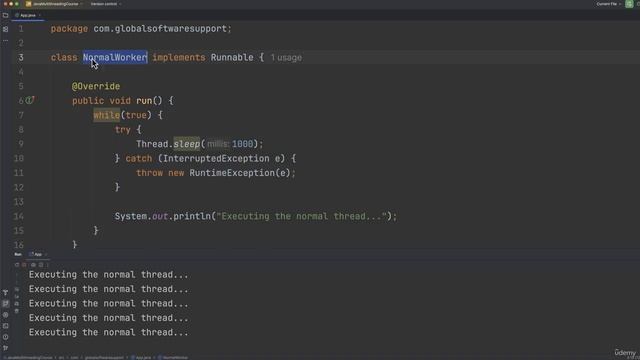Click the run gutter icon on line 6
640x360 pixels.
[x=30, y=100]
